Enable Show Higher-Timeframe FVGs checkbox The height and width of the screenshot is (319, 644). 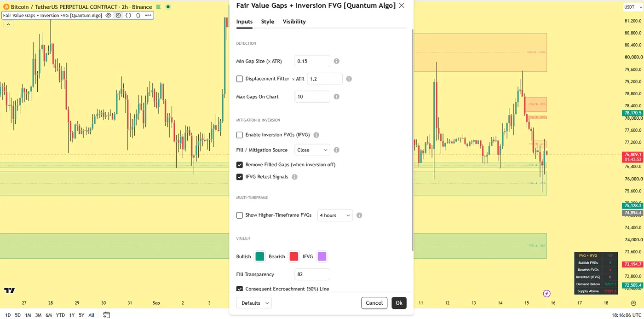click(x=240, y=215)
